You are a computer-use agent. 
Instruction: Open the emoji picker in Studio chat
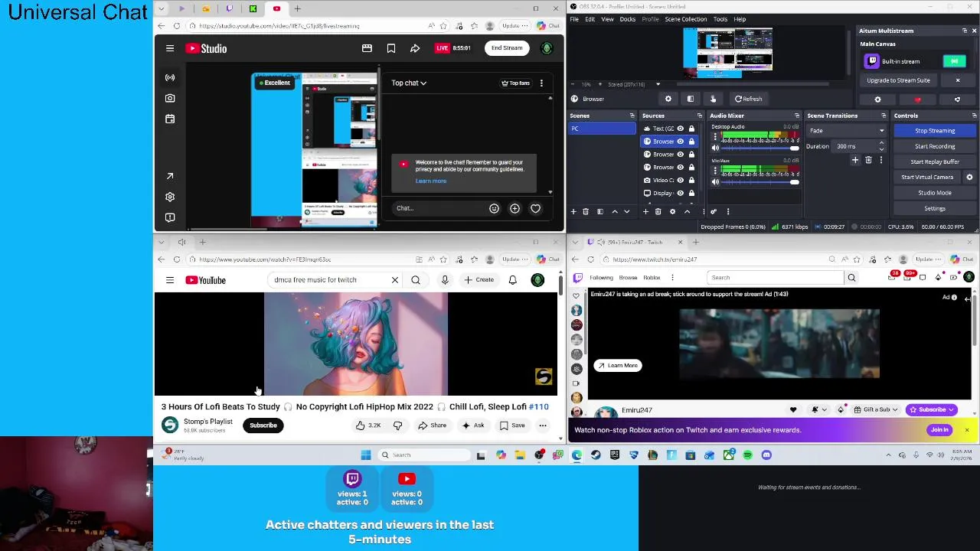pyautogui.click(x=494, y=208)
